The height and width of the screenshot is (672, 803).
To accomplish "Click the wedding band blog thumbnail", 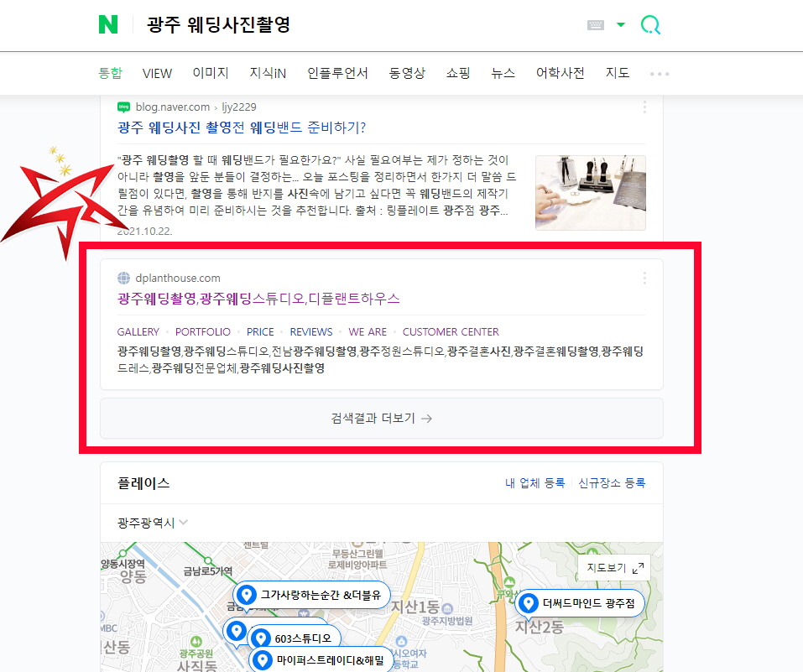I will (591, 193).
